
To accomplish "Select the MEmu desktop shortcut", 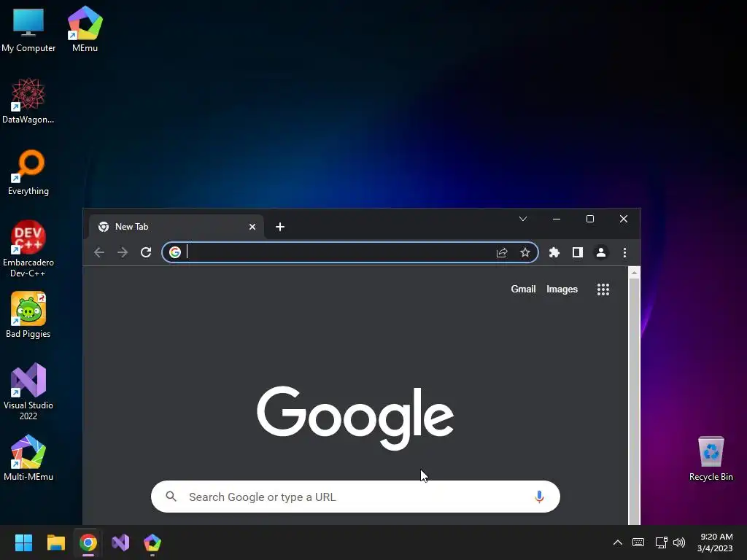I will [x=85, y=29].
